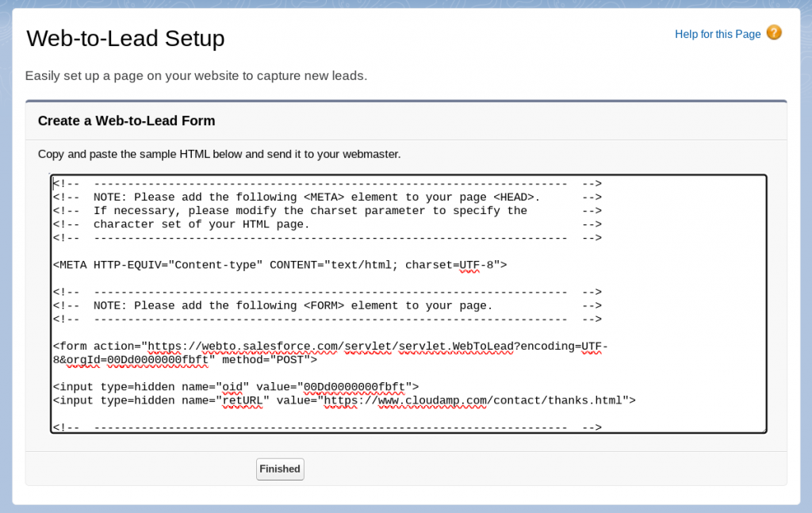812x513 pixels.
Task: Open the "Help for this Page" link
Action: [x=718, y=33]
